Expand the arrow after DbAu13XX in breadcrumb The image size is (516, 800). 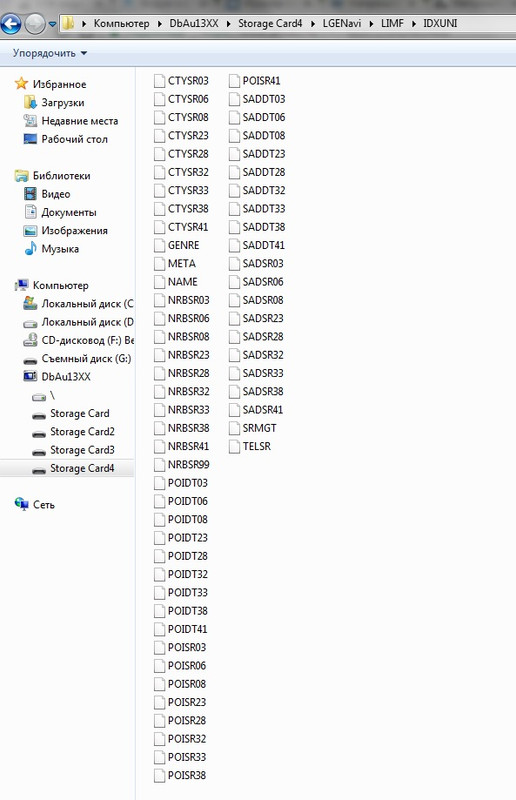tap(228, 23)
